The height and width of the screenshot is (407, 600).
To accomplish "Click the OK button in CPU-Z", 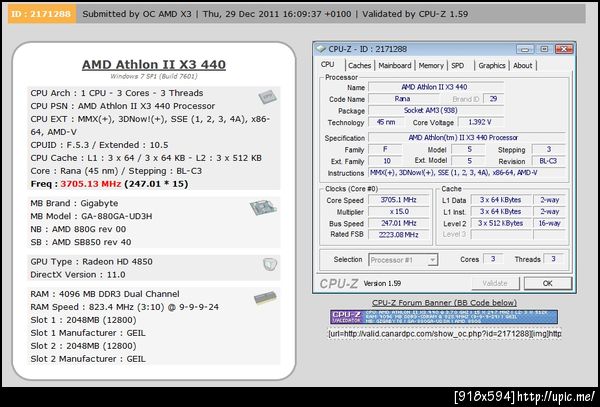I will (548, 283).
